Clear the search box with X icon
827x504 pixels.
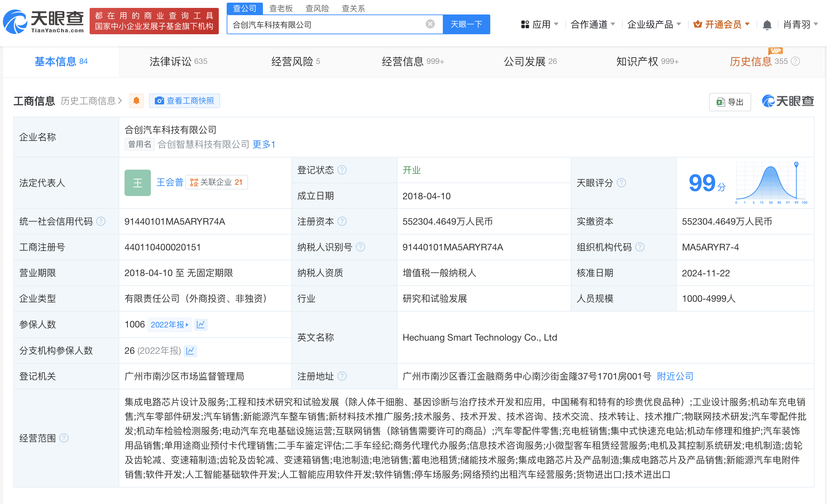[430, 24]
